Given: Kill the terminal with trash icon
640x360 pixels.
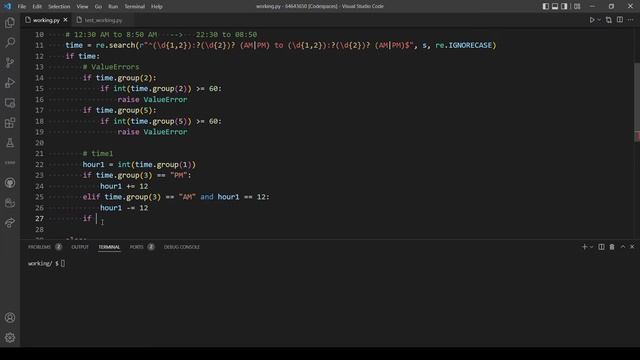Looking at the screenshot, I should pos(612,247).
